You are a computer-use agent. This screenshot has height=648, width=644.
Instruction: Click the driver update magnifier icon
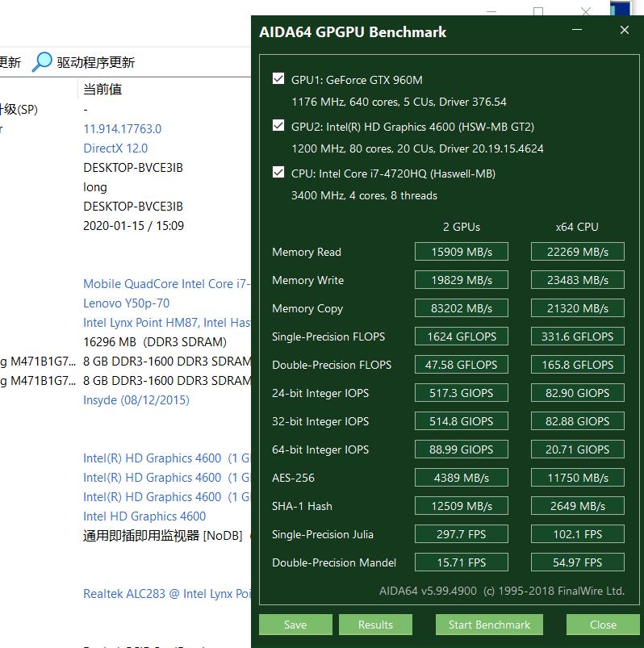pos(42,62)
